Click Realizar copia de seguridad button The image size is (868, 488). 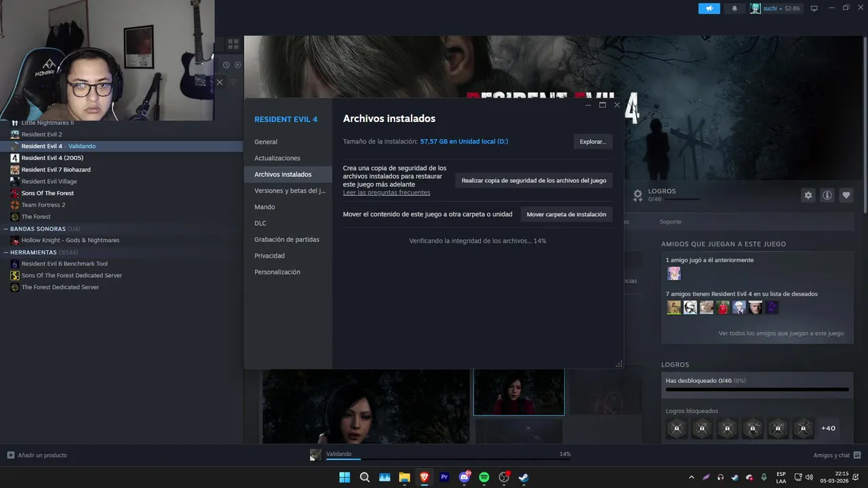pos(534,180)
